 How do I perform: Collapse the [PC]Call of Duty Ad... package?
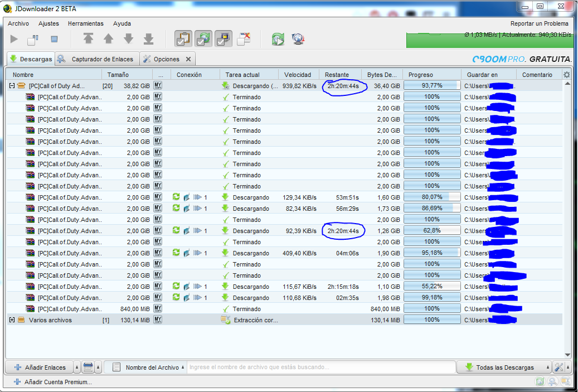[x=12, y=85]
